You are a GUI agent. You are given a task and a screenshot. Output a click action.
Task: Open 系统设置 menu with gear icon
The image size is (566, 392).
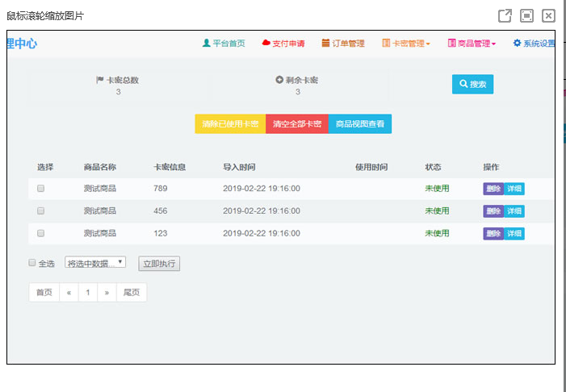tap(534, 44)
